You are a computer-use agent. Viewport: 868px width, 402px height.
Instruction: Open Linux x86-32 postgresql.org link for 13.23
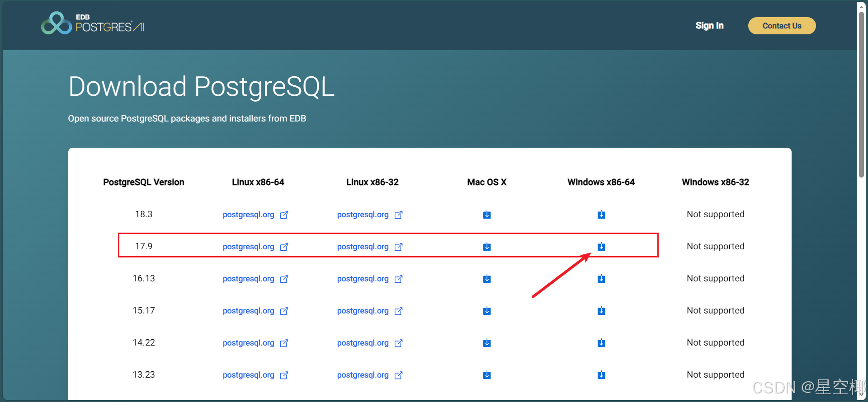[x=370, y=375]
